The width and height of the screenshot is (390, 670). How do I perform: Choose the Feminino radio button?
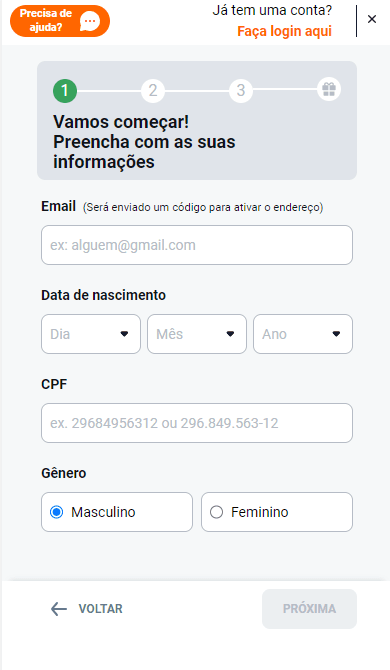(217, 512)
